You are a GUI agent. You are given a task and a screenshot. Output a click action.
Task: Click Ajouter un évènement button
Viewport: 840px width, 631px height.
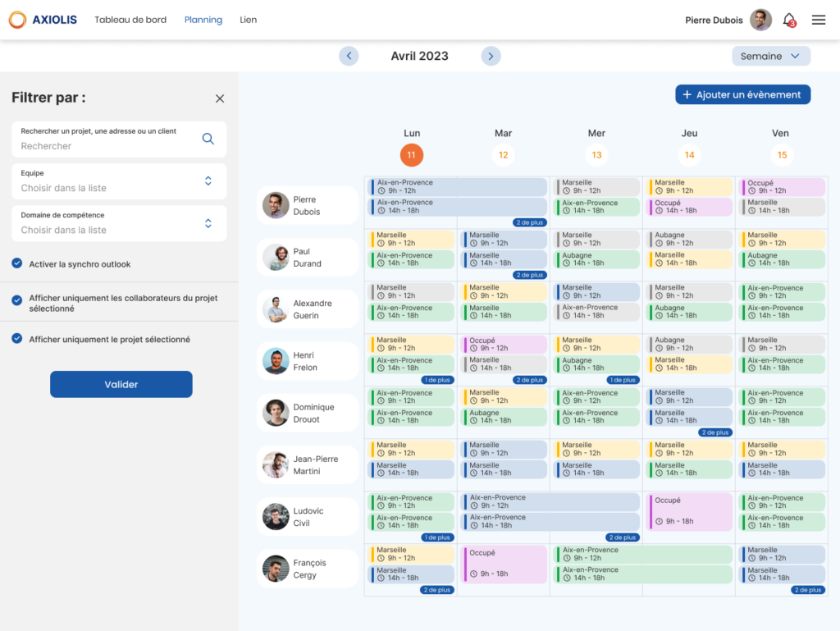(742, 95)
